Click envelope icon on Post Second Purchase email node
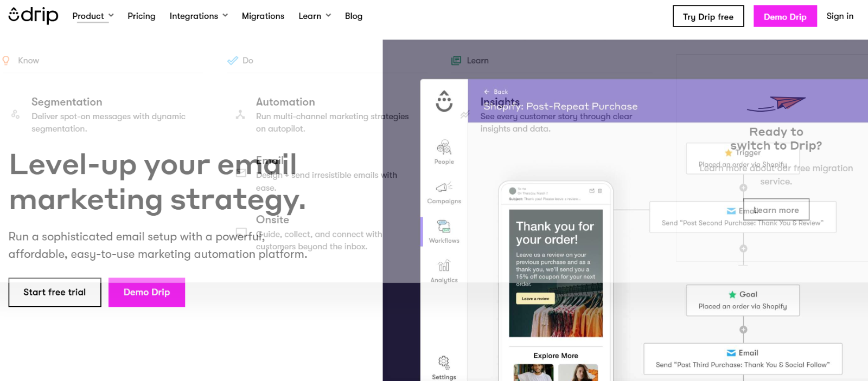The height and width of the screenshot is (381, 868). [x=731, y=211]
